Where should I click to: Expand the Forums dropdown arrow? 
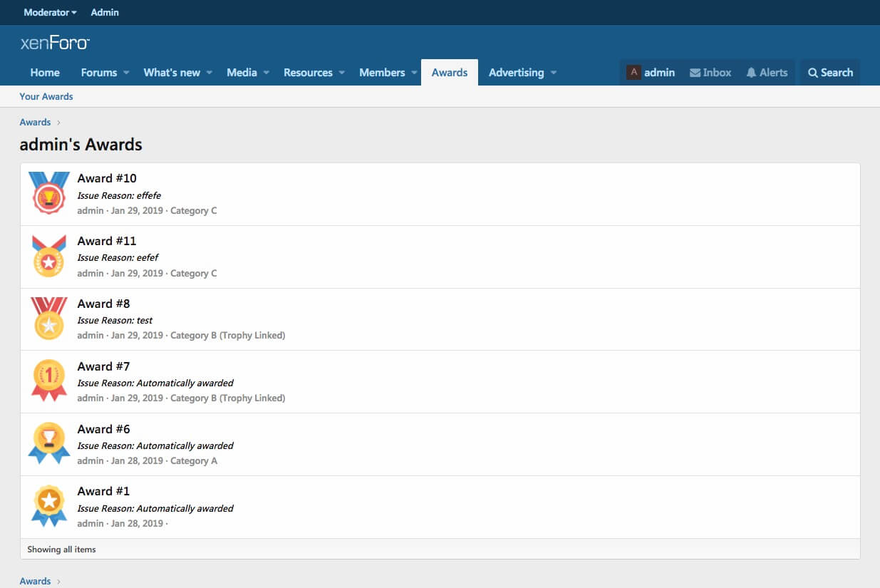(x=126, y=73)
